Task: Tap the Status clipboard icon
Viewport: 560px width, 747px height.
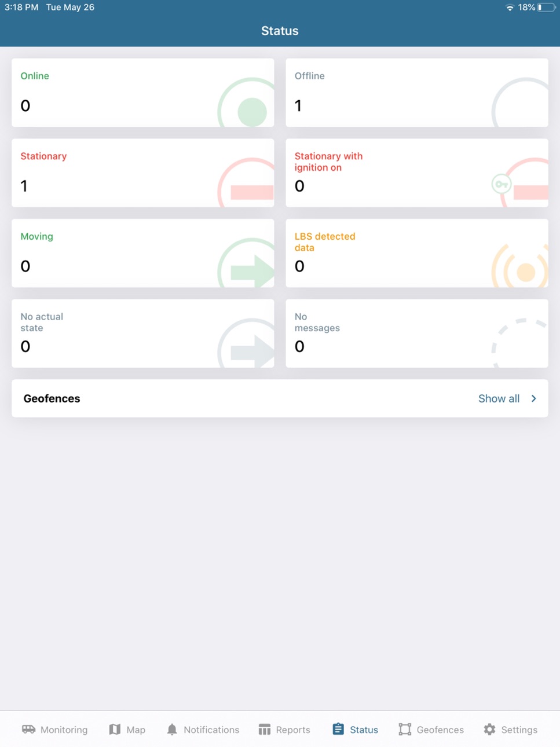Action: (338, 729)
